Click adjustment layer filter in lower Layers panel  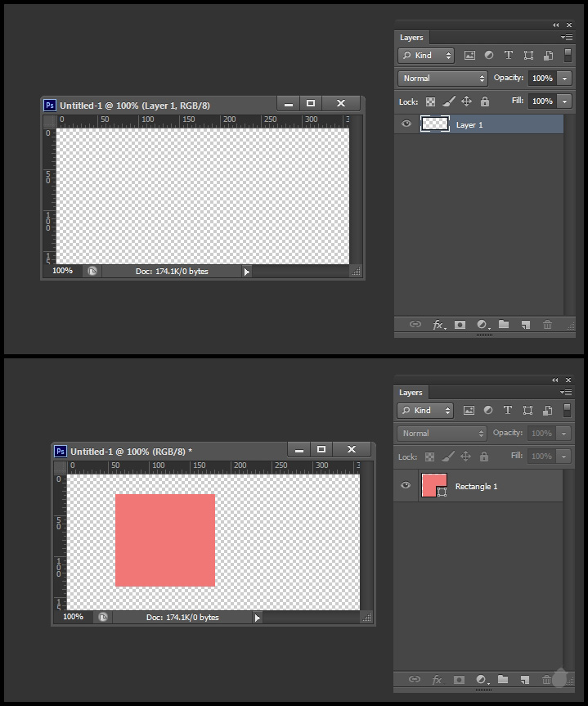click(489, 411)
